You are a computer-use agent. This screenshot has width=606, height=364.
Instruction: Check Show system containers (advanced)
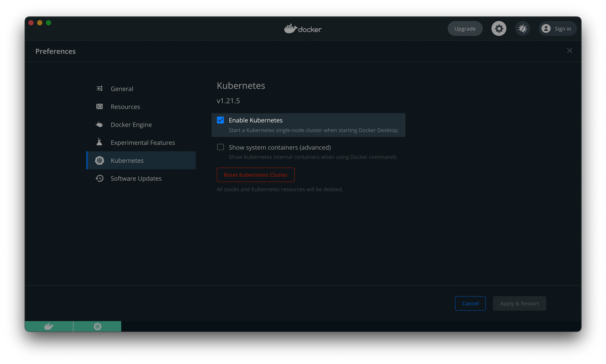tap(220, 147)
